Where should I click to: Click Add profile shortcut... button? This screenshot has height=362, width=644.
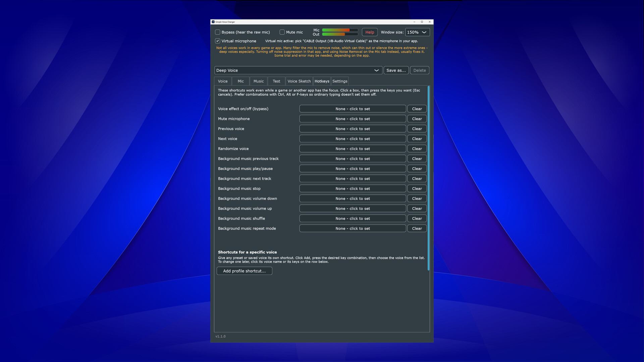[x=244, y=271]
